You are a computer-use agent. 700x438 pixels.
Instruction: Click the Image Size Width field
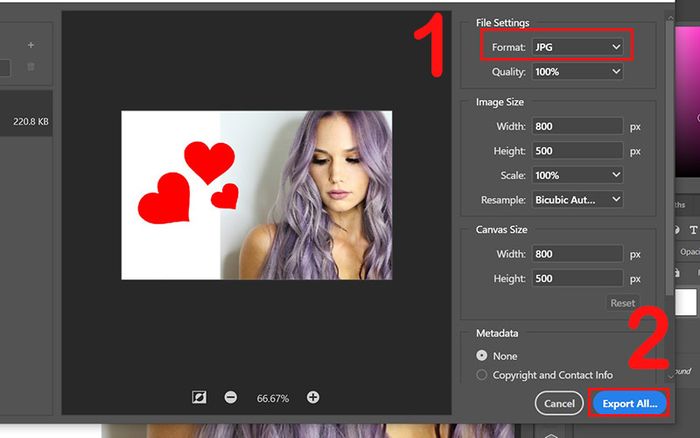[x=578, y=126]
